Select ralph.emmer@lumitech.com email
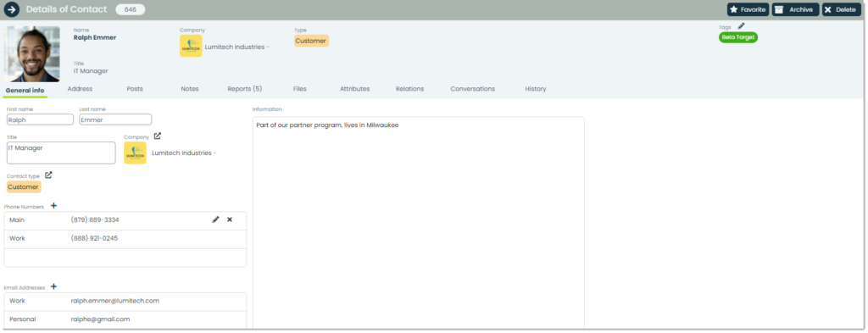Image resolution: width=868 pixels, height=333 pixels. pos(115,301)
